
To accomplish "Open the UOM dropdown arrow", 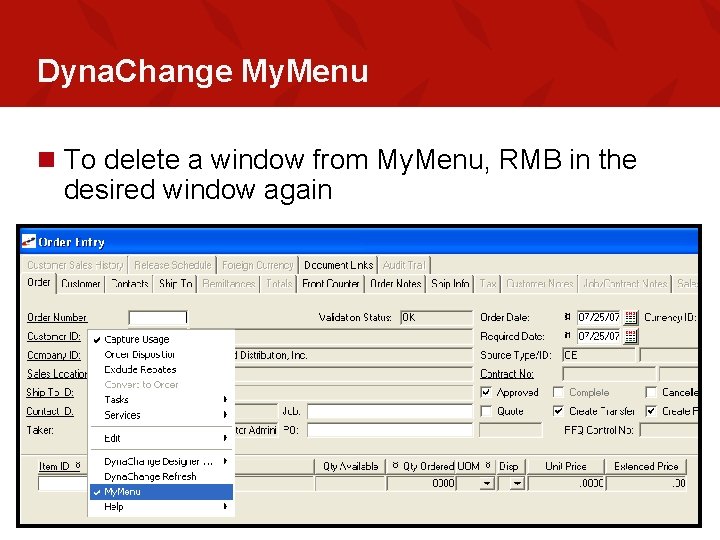I will pos(487,483).
